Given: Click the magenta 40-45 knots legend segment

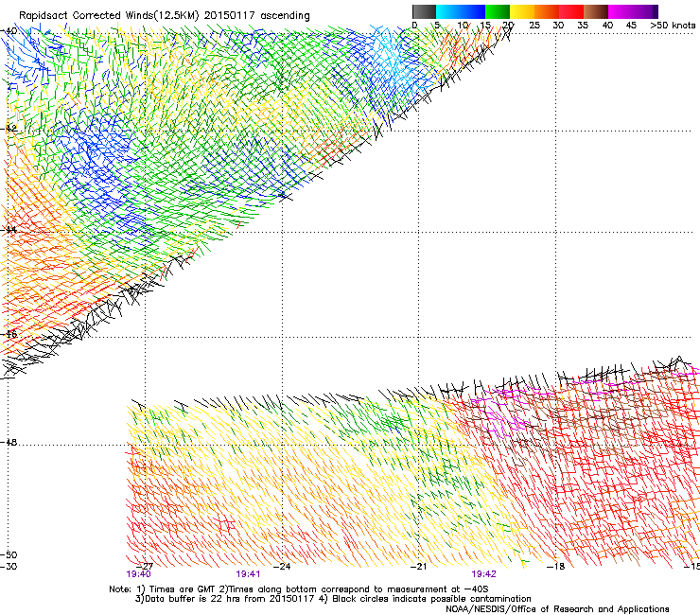Looking at the screenshot, I should (621, 11).
